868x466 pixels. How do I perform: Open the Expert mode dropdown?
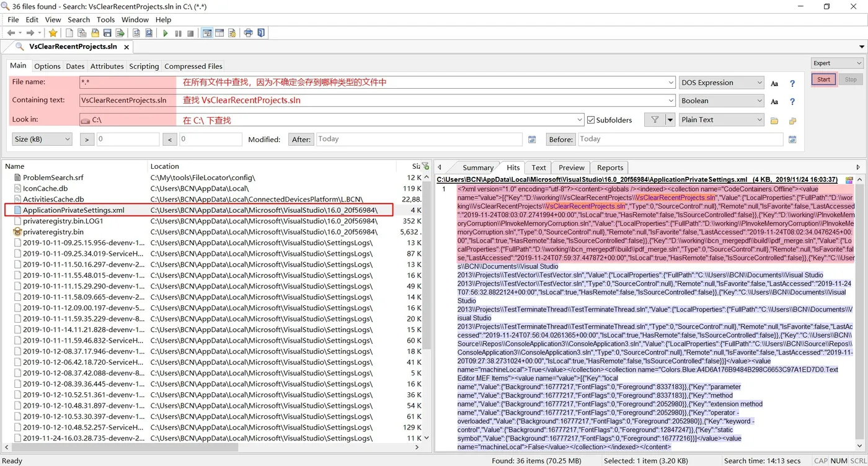[837, 63]
